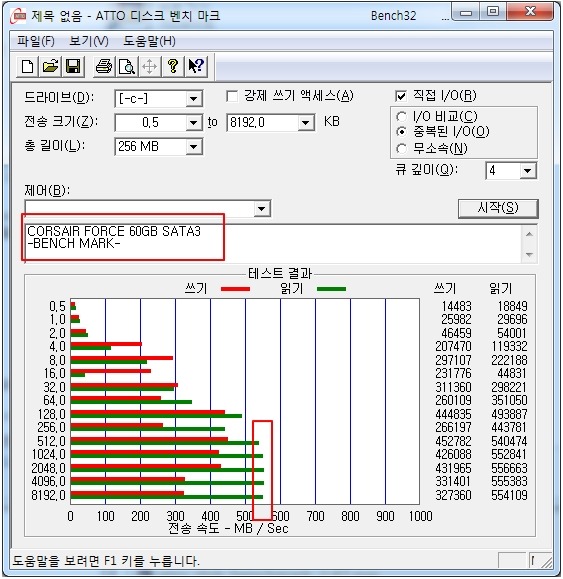The image size is (563, 579).
Task: Click the description box scroll down arrow
Action: point(529,255)
